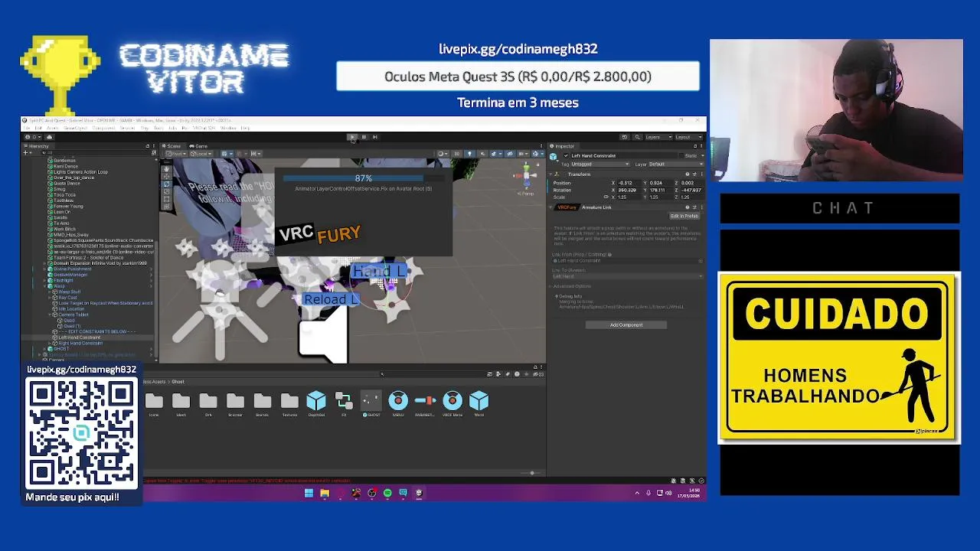The image size is (980, 551).
Task: Select the World prefab asset
Action: pyautogui.click(x=479, y=405)
